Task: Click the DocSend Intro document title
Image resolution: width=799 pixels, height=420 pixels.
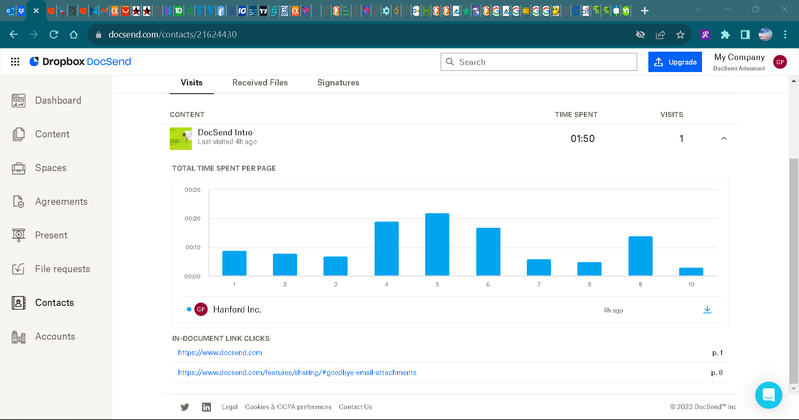Action: [x=225, y=133]
